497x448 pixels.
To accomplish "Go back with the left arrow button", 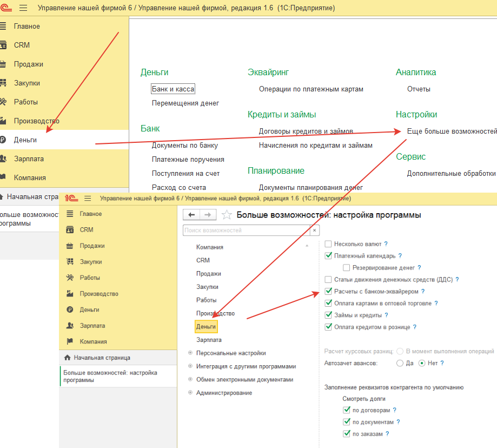I will pos(191,215).
